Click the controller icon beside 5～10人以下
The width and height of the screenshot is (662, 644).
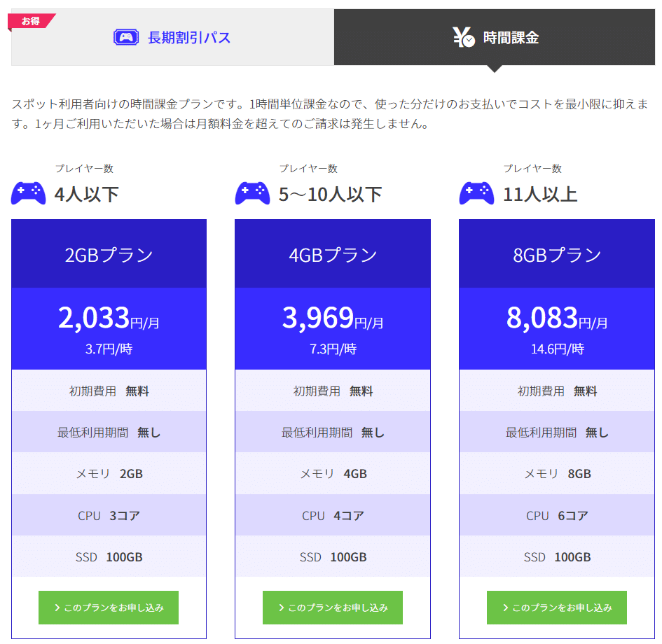coord(252,193)
